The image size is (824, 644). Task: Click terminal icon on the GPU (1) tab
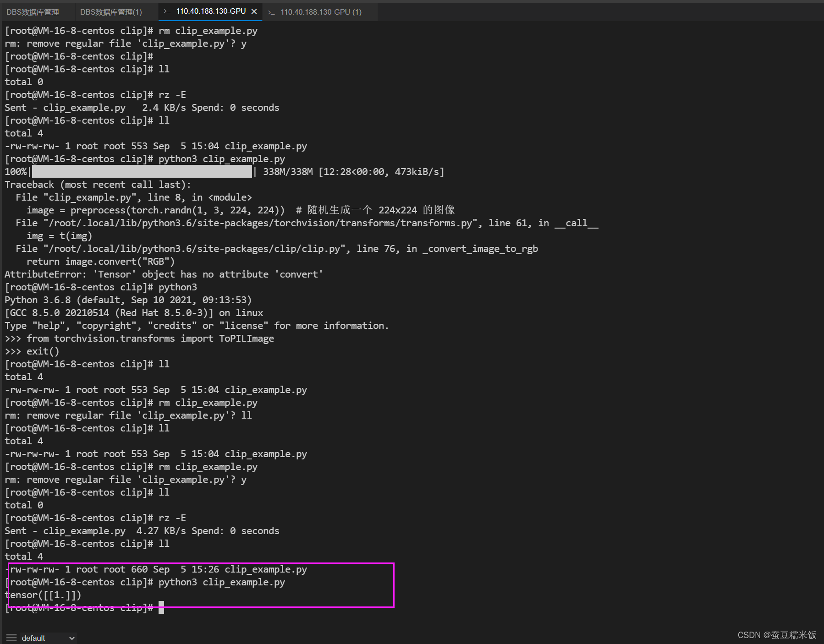271,12
